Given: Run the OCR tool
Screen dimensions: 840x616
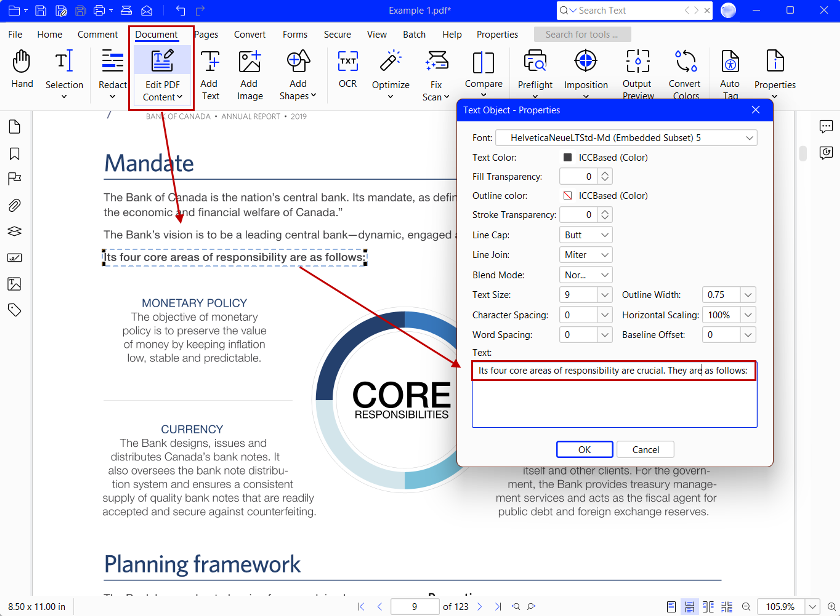Looking at the screenshot, I should [x=348, y=69].
